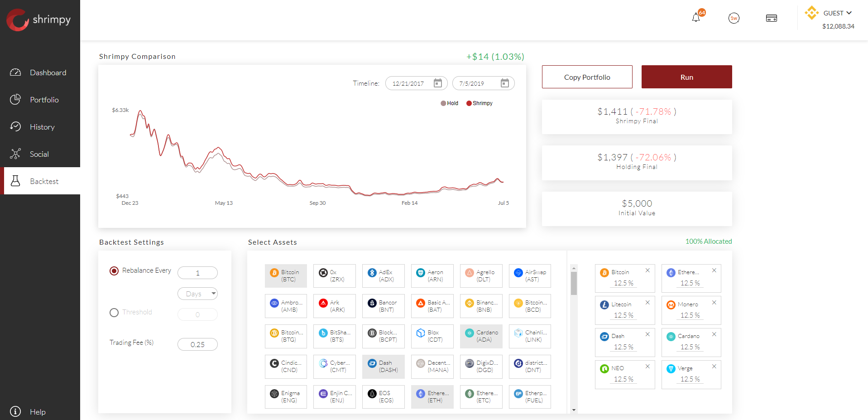868x420 pixels.
Task: Select the Dash (DASH) asset tile
Action: tap(384, 367)
